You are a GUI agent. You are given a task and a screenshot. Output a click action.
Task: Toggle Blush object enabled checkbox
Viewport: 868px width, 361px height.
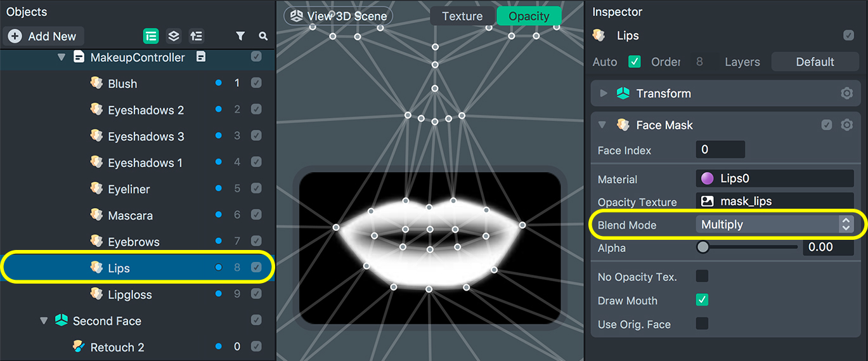256,83
